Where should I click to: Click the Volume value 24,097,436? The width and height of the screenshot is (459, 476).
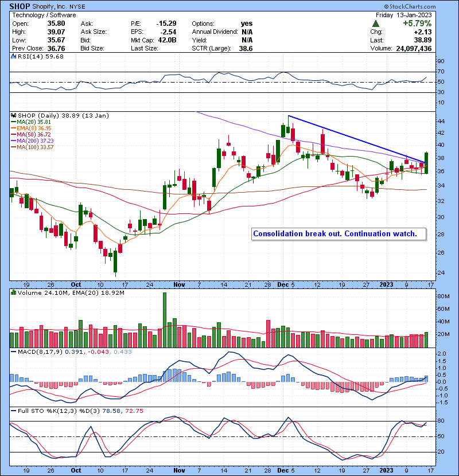point(414,48)
